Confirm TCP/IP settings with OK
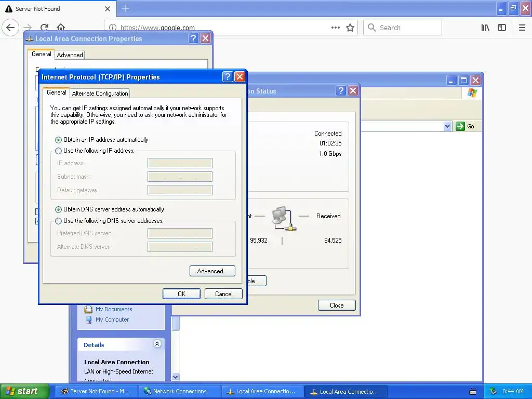Image resolution: width=532 pixels, height=399 pixels. point(181,294)
